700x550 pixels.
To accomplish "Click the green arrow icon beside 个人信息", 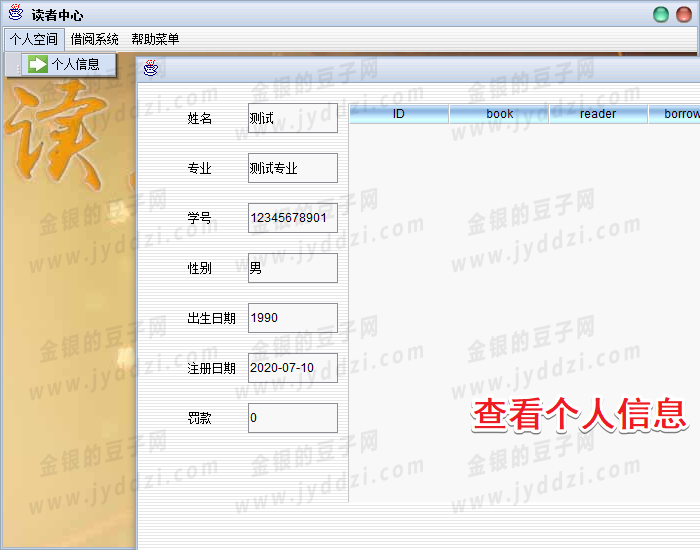I will [38, 64].
